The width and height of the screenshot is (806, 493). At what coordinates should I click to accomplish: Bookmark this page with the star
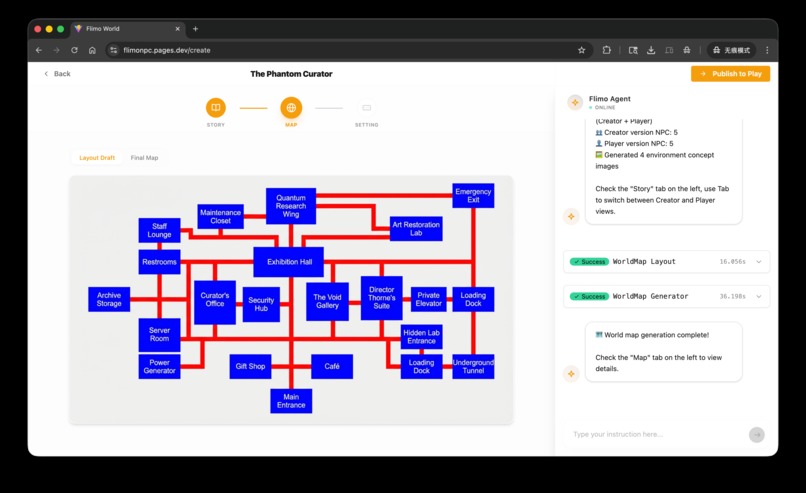(x=581, y=50)
